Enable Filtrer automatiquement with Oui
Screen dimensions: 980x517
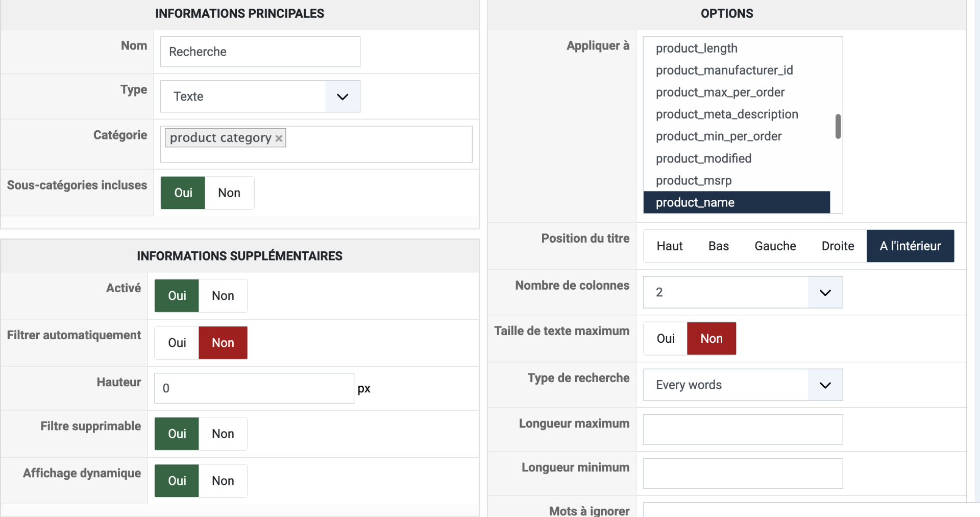177,343
